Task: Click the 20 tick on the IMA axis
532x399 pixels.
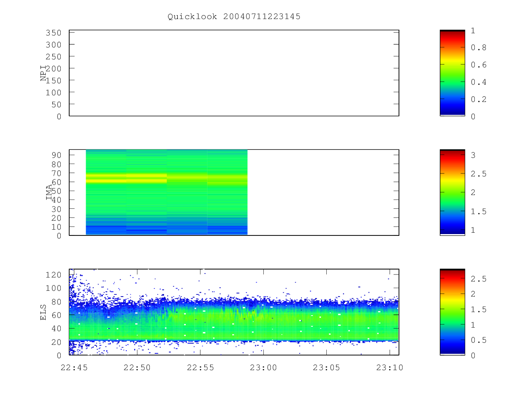Action: [x=56, y=218]
